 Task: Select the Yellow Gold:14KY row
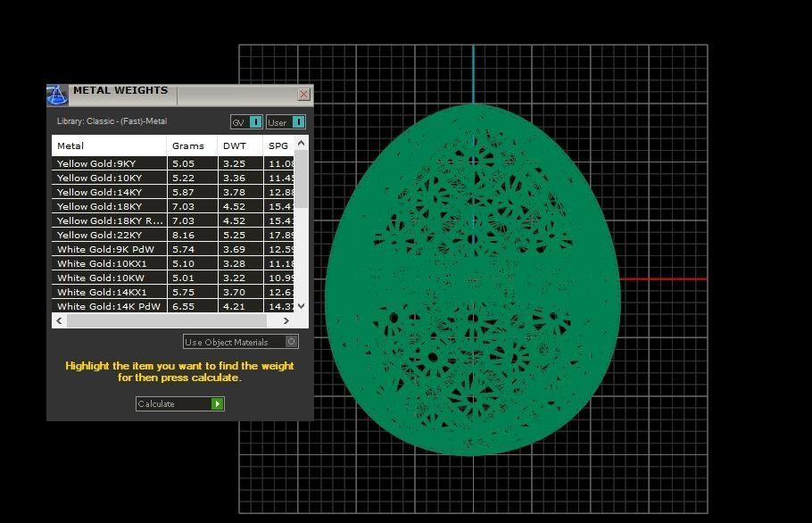click(x=173, y=192)
